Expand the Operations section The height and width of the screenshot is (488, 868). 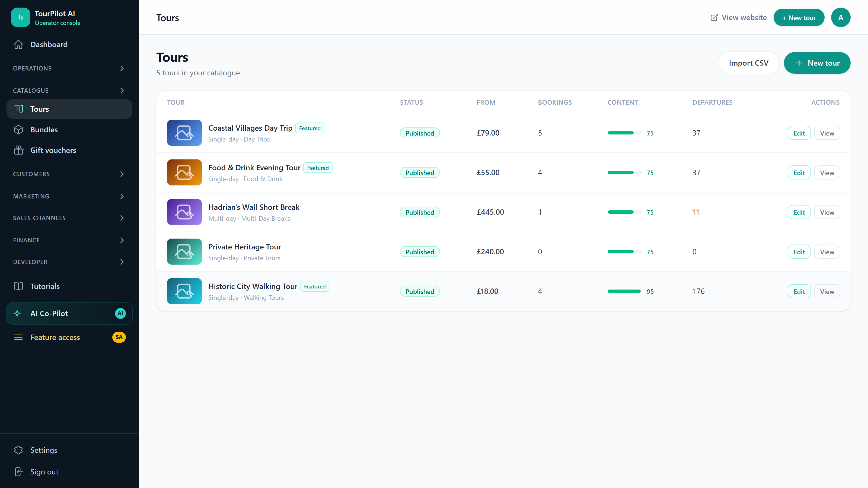69,68
